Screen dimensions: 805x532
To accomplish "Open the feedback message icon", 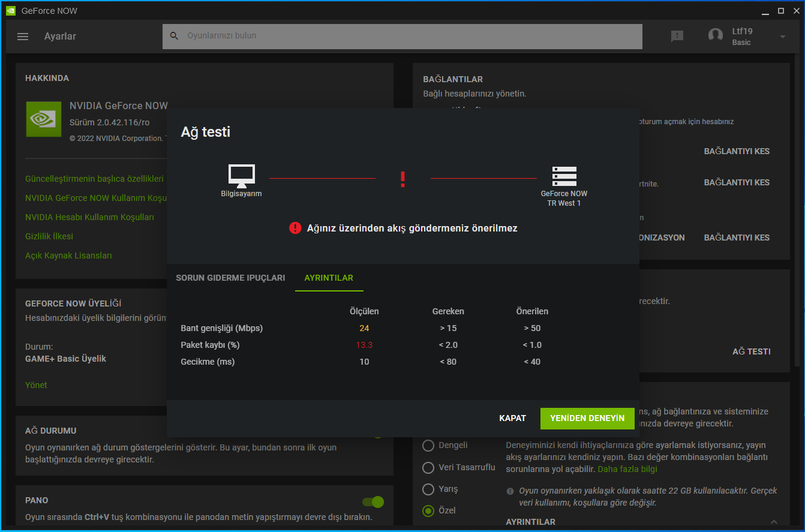I will [x=677, y=37].
